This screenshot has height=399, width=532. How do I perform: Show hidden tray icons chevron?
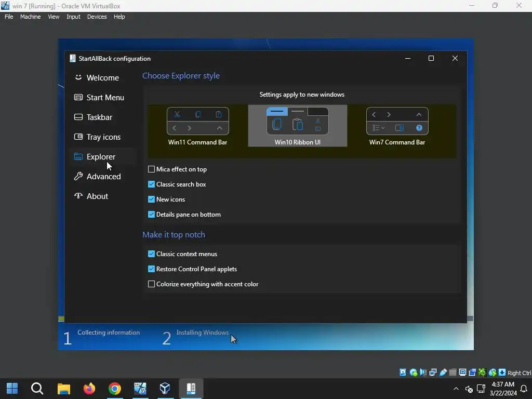pos(456,389)
